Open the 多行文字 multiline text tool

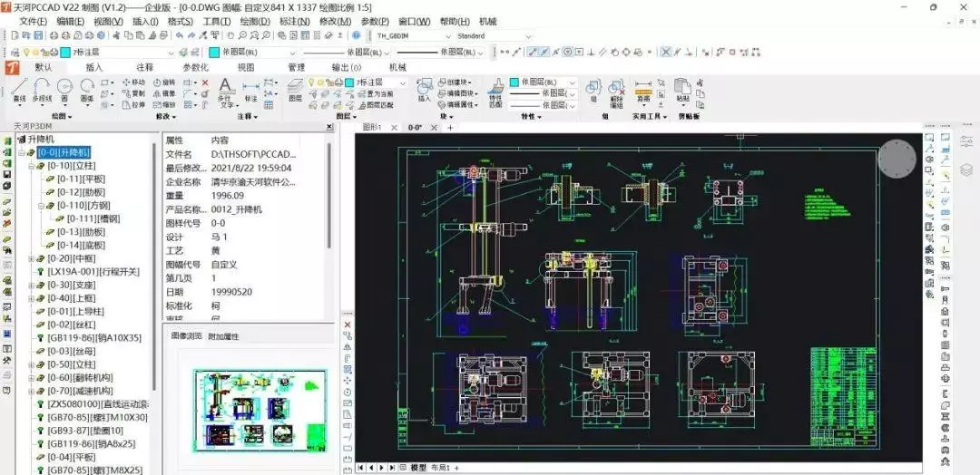pos(226,93)
